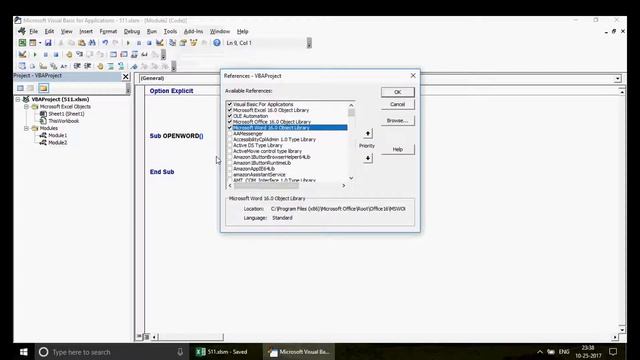Uncheck Microsoft Excel 16.0 Object Library checkbox
The height and width of the screenshot is (360, 640).
click(x=229, y=110)
